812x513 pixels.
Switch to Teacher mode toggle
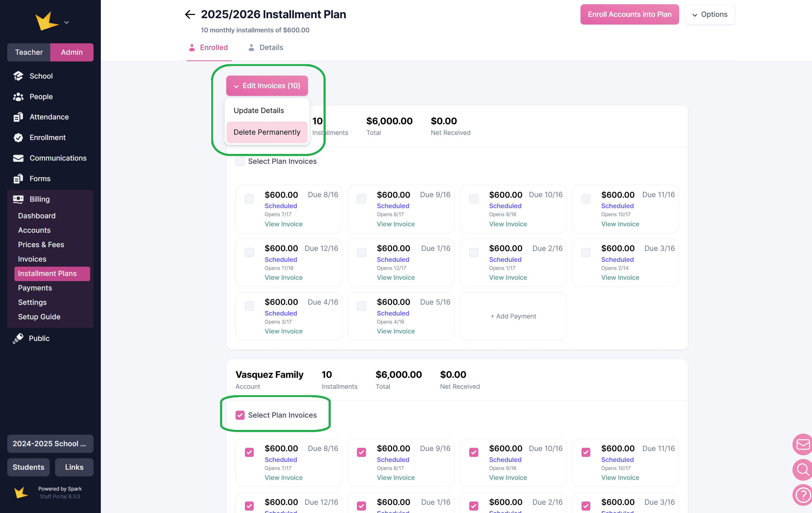point(29,52)
